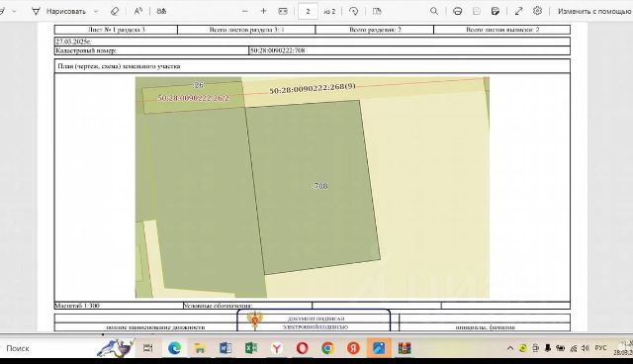Click the expand fullscreen arrow icon

click(x=518, y=11)
